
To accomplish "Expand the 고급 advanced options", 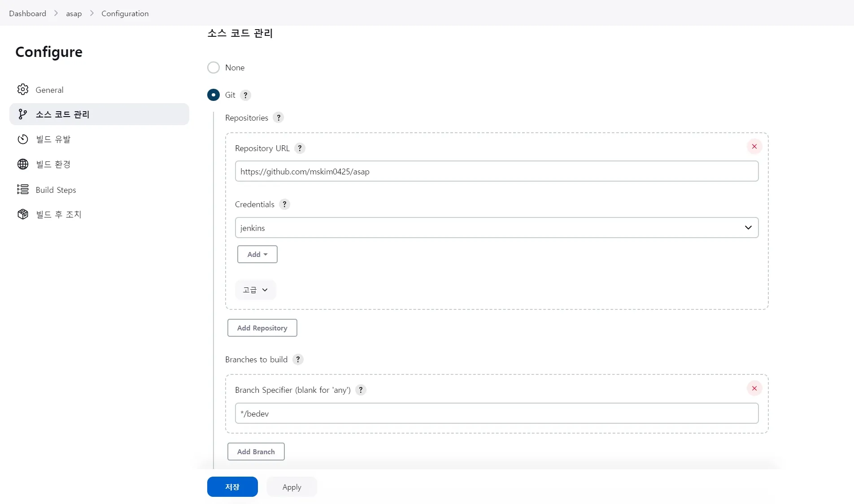I will (255, 290).
